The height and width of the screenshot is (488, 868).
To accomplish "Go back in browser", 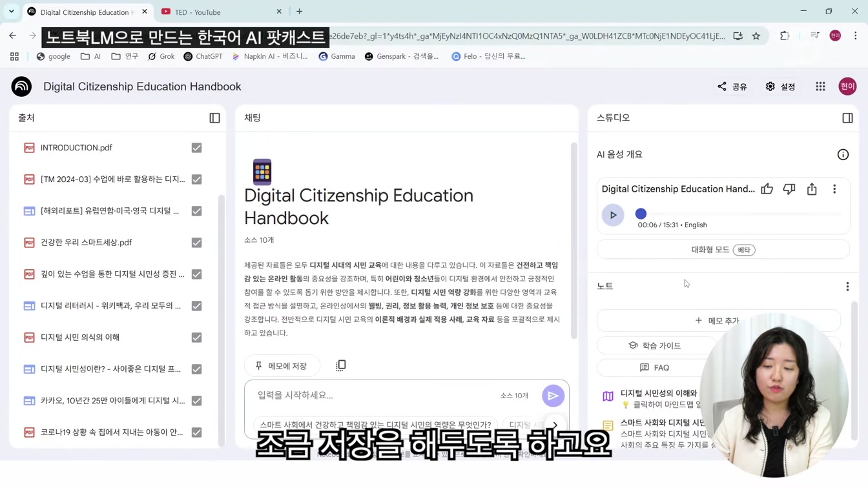I will coord(13,36).
